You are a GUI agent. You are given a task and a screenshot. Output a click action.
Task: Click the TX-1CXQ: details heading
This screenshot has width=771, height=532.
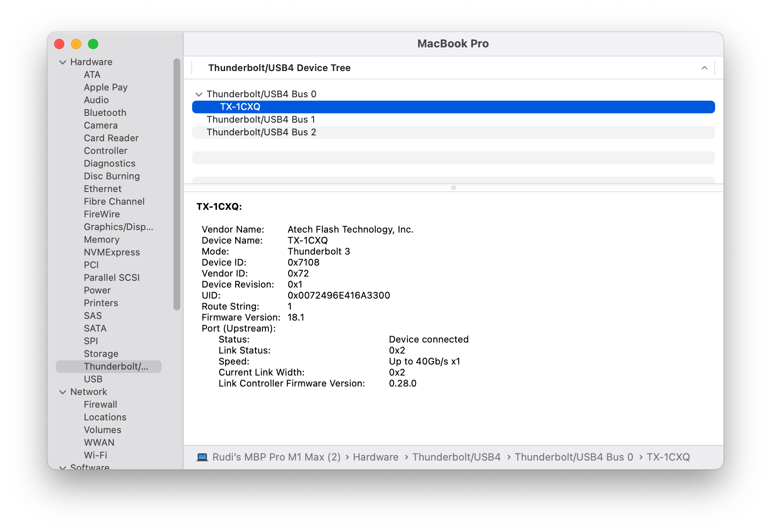[219, 207]
